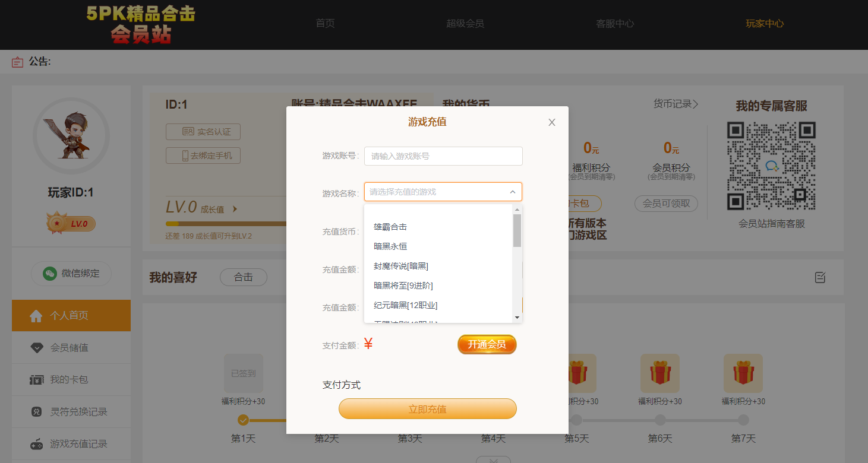Open 玩家中心 in top navigation
Screen dimensions: 868x463
765,24
